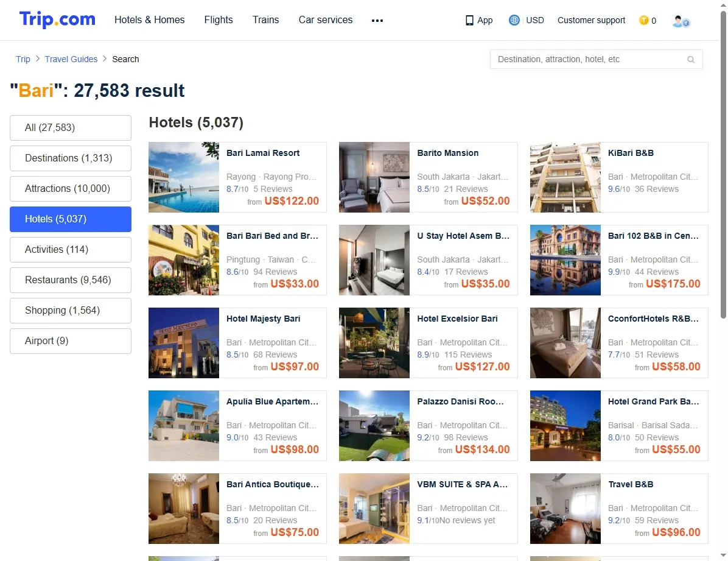Screen dimensions: 728x561
Task: Open Palazzo Danisi Rooms photo
Action: [x=374, y=426]
